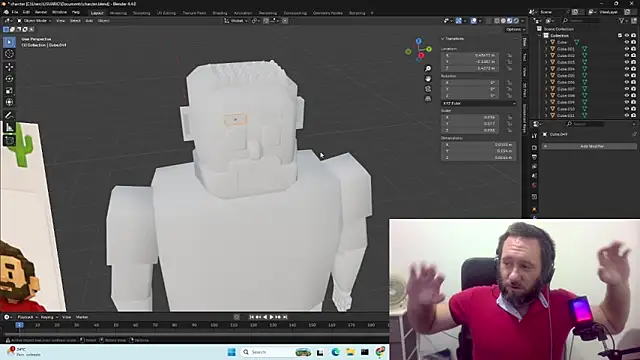
Task: Jump to timeline end frame
Action: (285, 317)
